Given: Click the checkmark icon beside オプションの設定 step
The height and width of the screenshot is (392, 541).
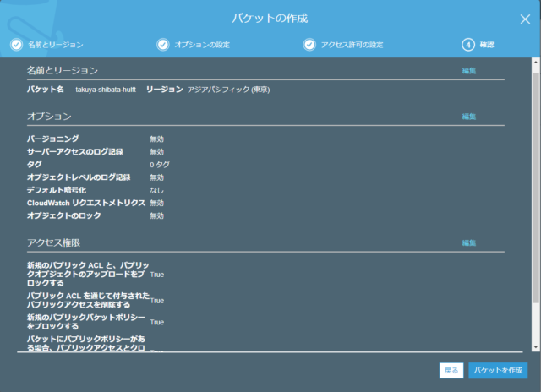Looking at the screenshot, I should (163, 44).
